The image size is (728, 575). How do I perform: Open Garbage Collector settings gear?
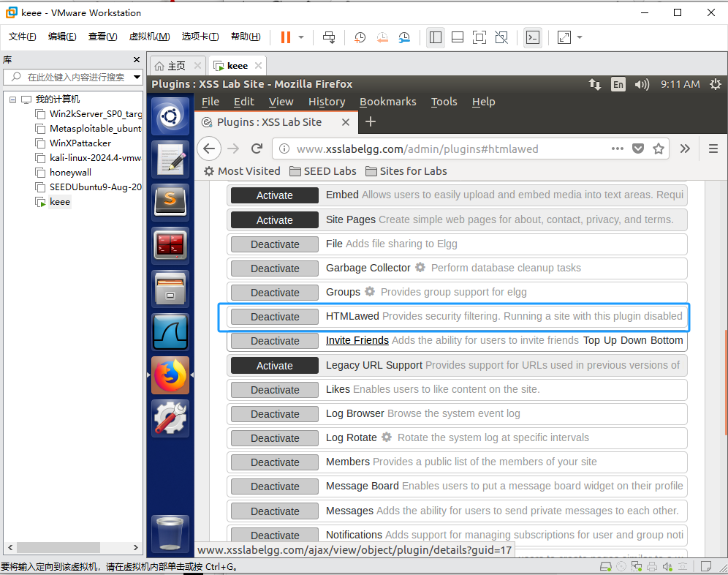420,267
